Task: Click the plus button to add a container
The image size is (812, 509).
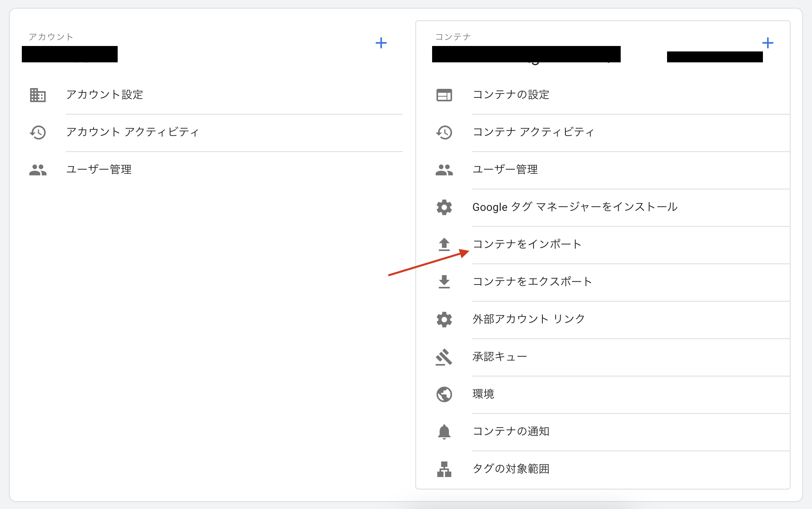Action: [767, 43]
